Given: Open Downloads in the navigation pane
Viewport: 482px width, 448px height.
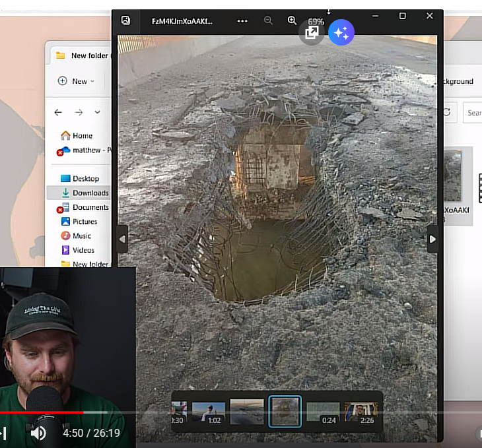Looking at the screenshot, I should pyautogui.click(x=90, y=193).
